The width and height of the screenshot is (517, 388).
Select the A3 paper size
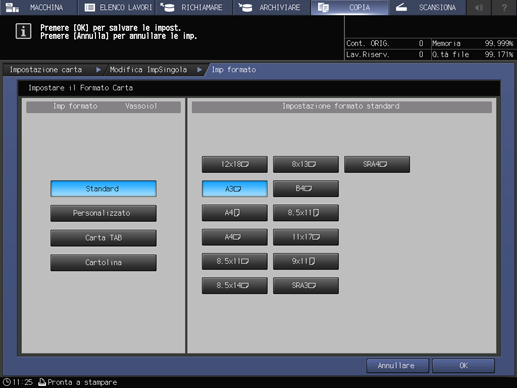(235, 189)
